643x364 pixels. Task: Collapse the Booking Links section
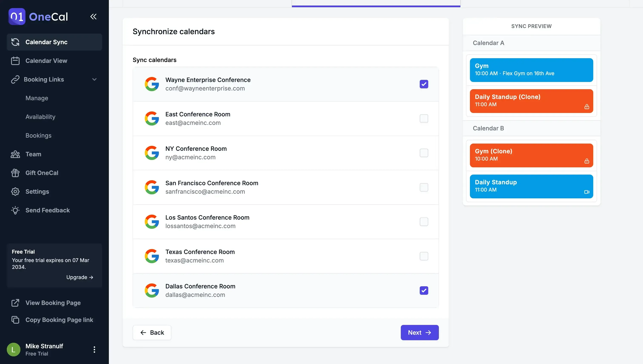pyautogui.click(x=94, y=79)
